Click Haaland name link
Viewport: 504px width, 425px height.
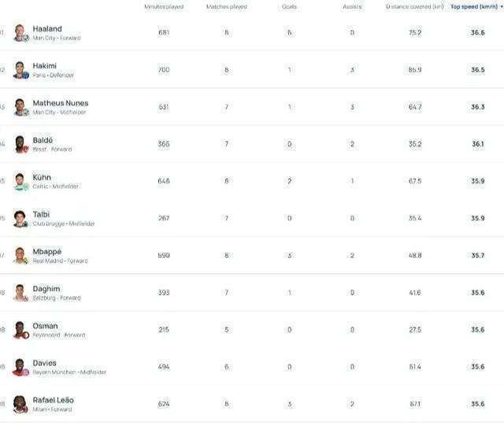47,29
